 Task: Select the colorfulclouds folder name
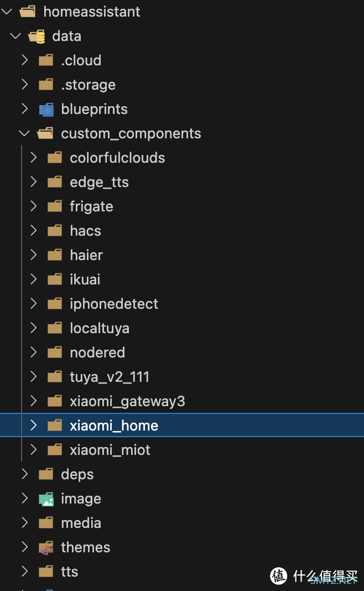tap(117, 158)
